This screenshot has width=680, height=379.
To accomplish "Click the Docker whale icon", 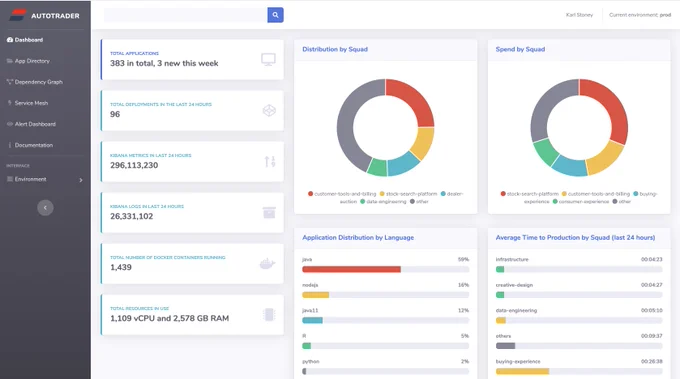I will [x=267, y=264].
